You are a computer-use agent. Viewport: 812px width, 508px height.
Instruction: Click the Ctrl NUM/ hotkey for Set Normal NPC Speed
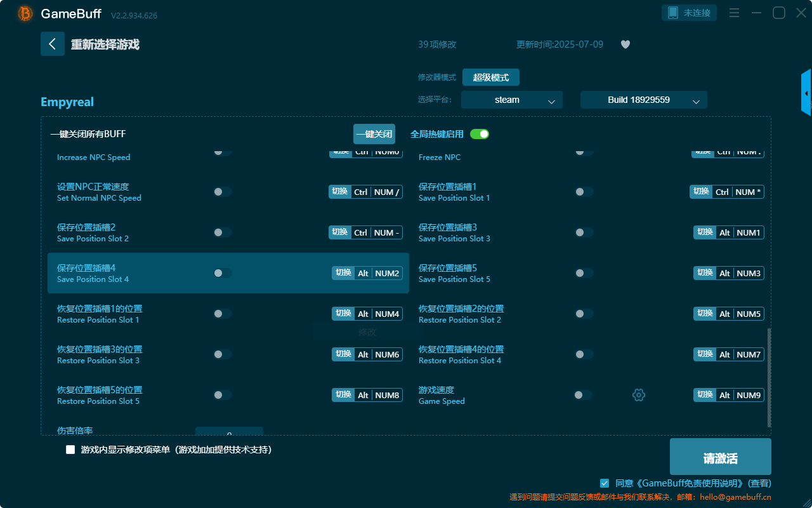365,191
